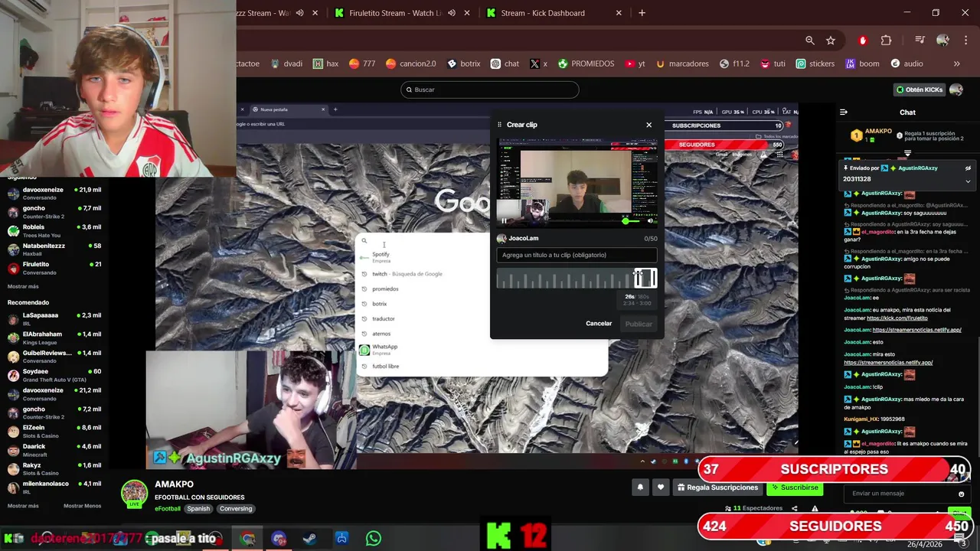
Task: Click the clip title input field
Action: (577, 255)
